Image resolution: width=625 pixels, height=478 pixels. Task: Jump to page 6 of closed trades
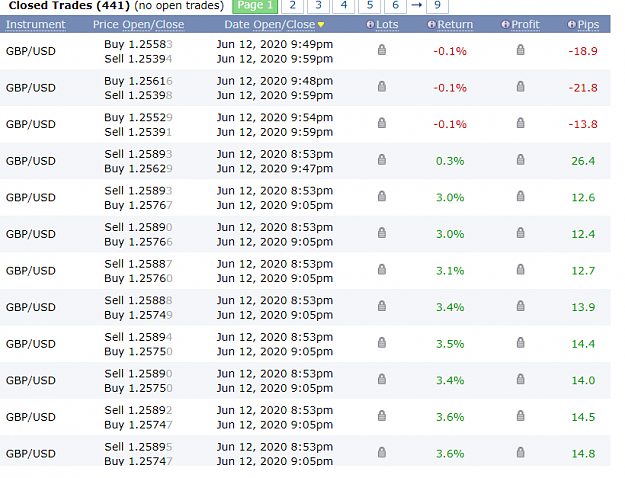395,6
